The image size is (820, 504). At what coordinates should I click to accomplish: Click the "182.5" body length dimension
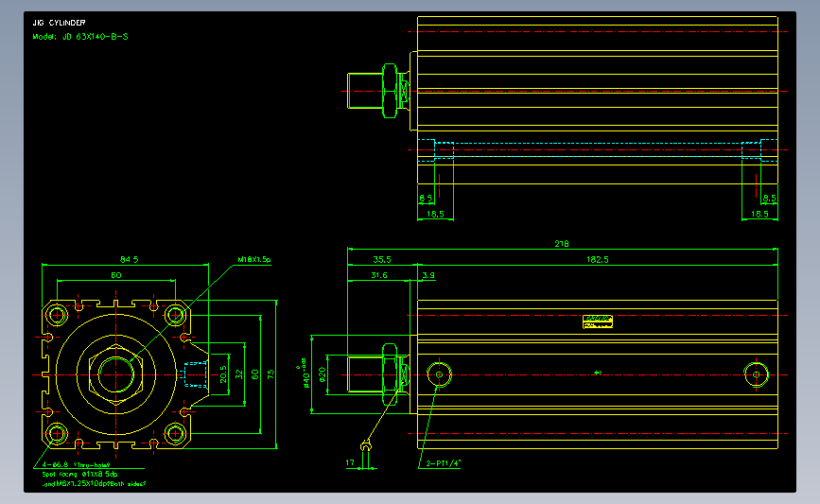(597, 259)
